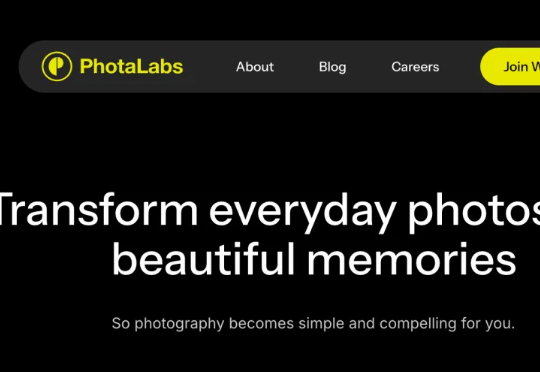Go to the Blog section

click(332, 67)
